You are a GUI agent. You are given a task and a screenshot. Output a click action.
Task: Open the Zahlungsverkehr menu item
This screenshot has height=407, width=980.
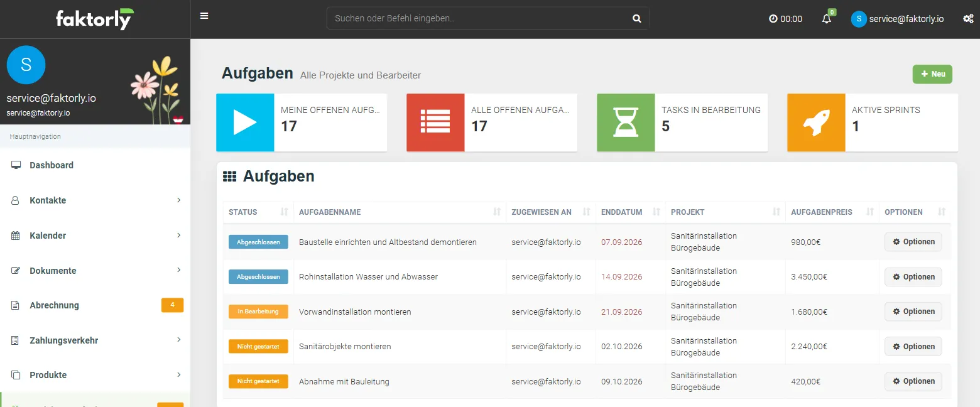(95, 340)
